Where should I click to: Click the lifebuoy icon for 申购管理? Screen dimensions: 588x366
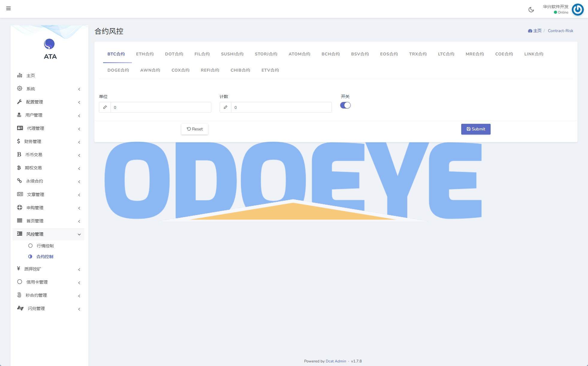coord(19,207)
